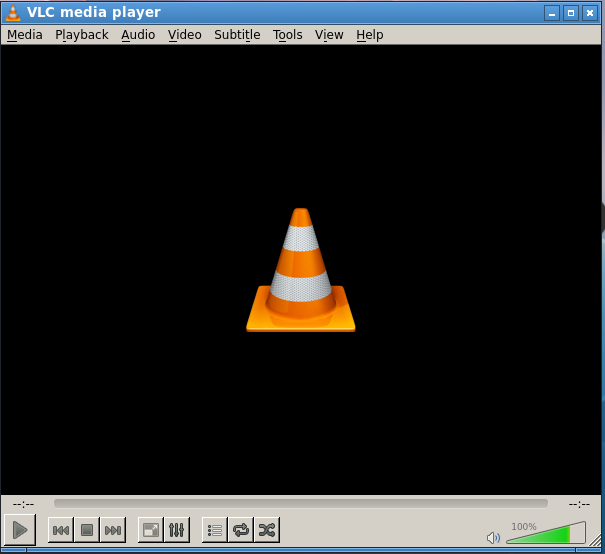Open the Playback menu
Viewport: 605px width, 554px height.
[82, 35]
